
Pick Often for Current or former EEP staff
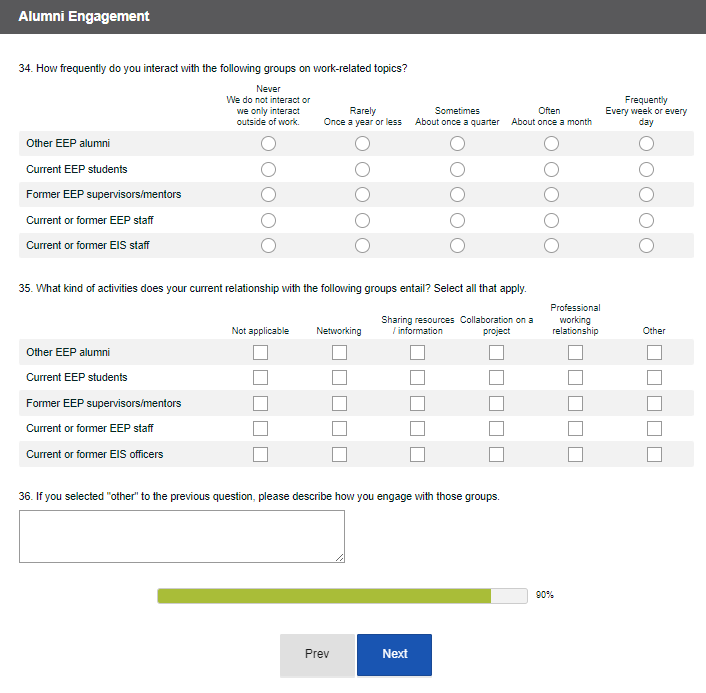tap(551, 220)
